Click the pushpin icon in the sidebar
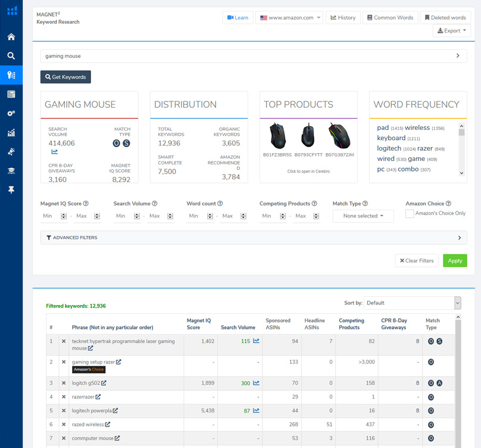 click(x=11, y=189)
